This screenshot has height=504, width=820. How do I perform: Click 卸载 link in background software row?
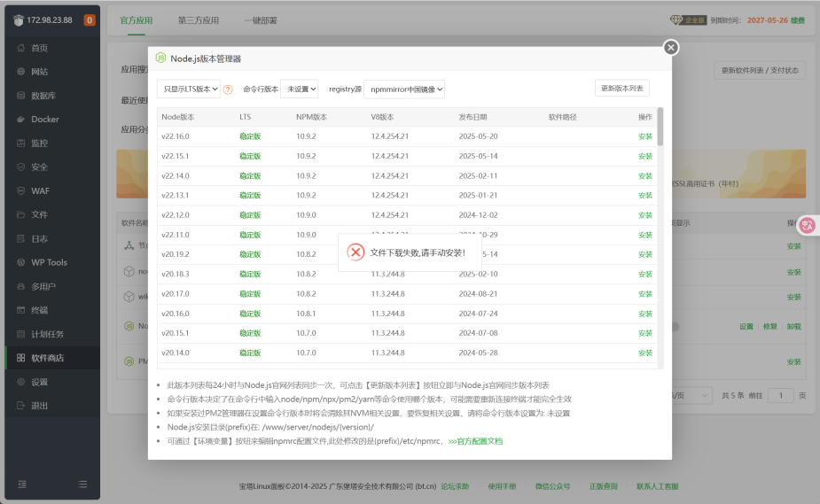(x=794, y=327)
